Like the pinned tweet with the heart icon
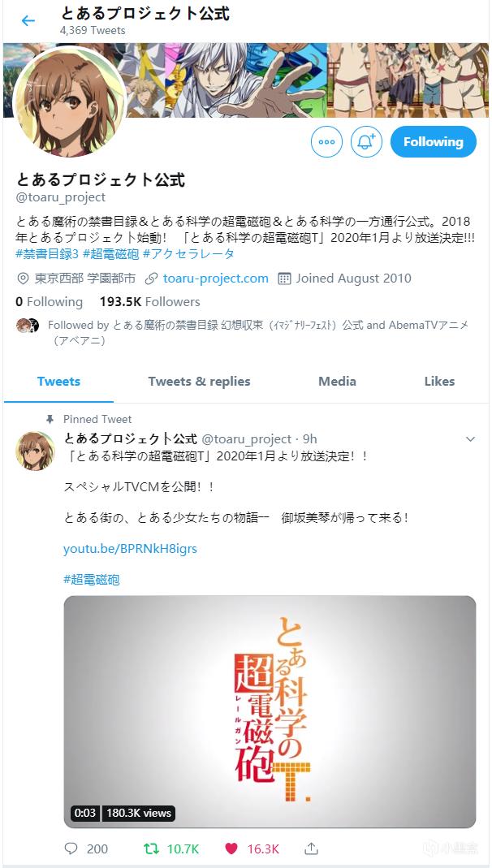The width and height of the screenshot is (492, 868). click(231, 849)
